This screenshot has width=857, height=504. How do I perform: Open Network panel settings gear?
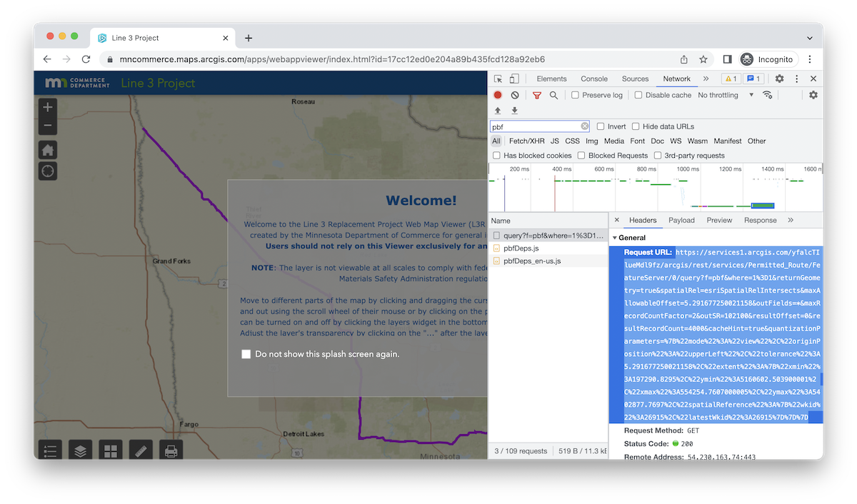coord(813,95)
